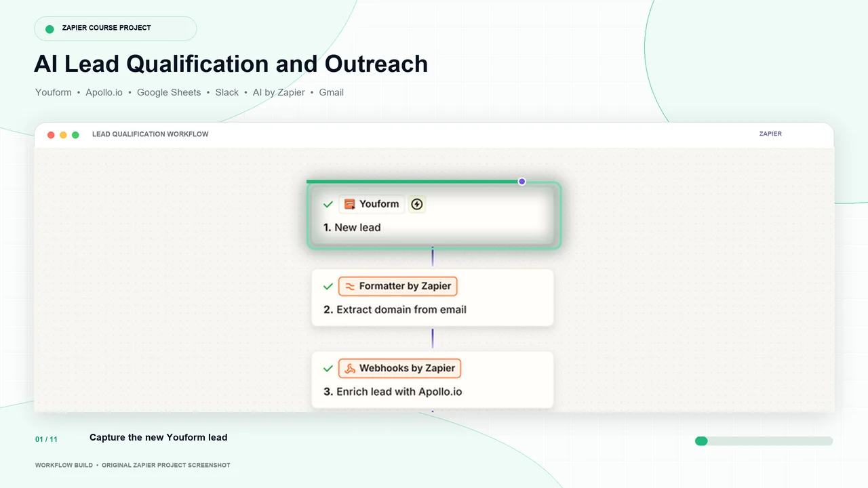This screenshot has width=868, height=488.
Task: Select the Youform app badge
Action: tap(372, 204)
